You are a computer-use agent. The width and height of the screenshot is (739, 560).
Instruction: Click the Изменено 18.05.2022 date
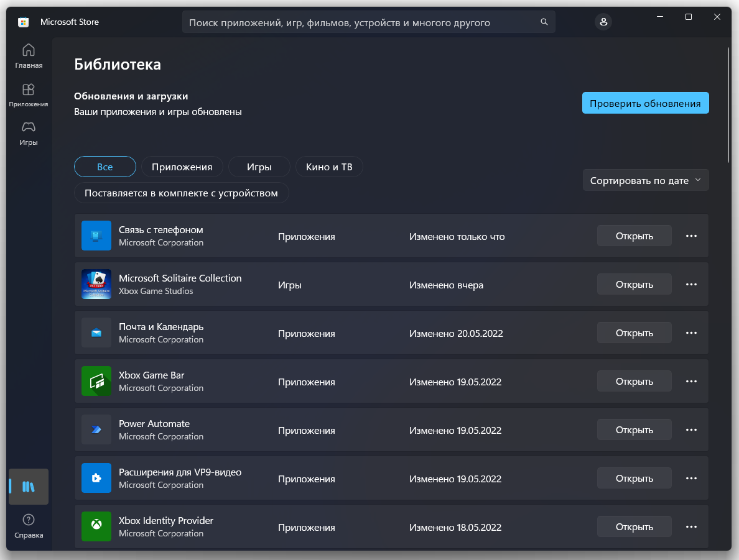point(455,528)
